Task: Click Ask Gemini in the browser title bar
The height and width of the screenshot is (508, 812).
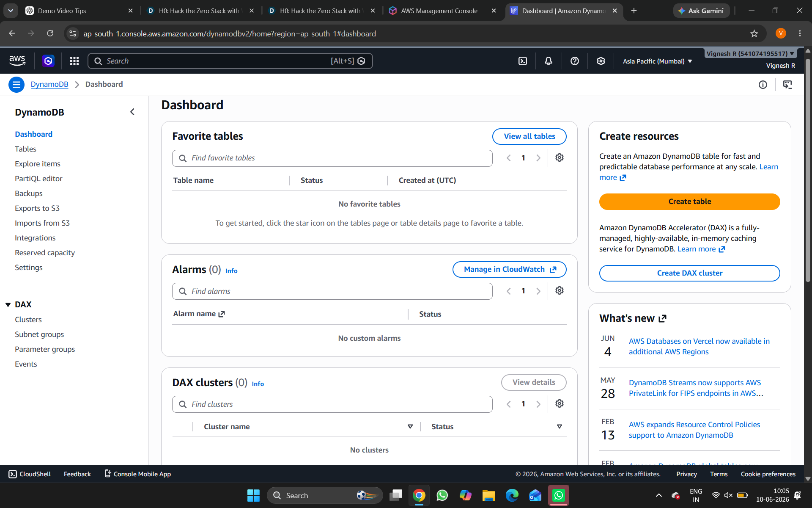Action: pos(701,11)
